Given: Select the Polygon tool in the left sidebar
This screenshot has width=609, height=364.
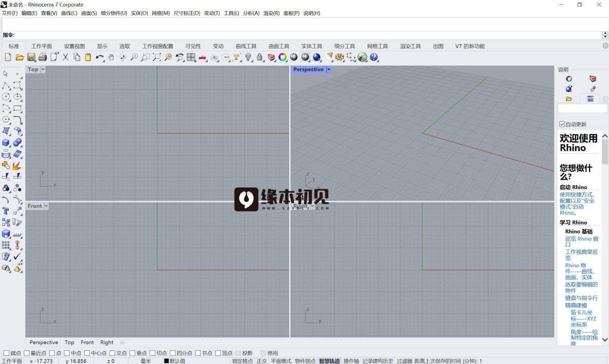Looking at the screenshot, I should 6,120.
